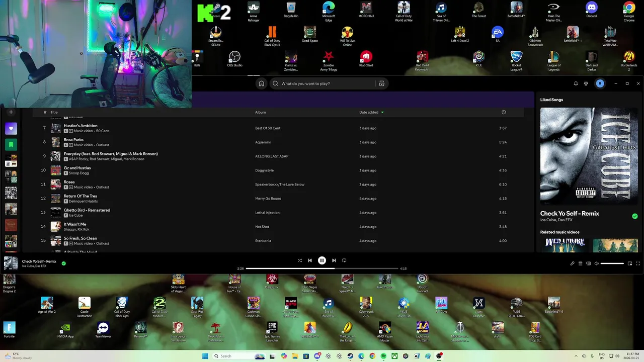The width and height of the screenshot is (644, 362).
Task: Open the Date added sort dropdown arrow
Action: coord(382,112)
